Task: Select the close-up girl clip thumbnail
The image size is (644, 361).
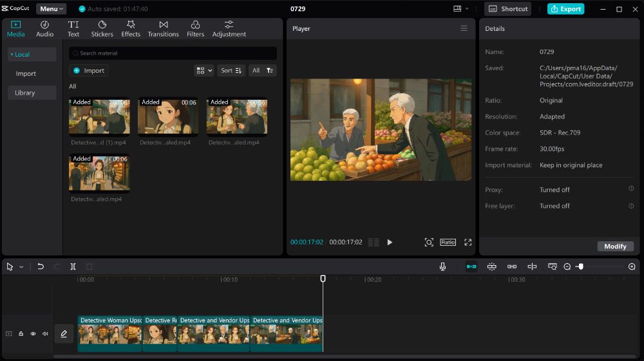Action: (x=168, y=116)
